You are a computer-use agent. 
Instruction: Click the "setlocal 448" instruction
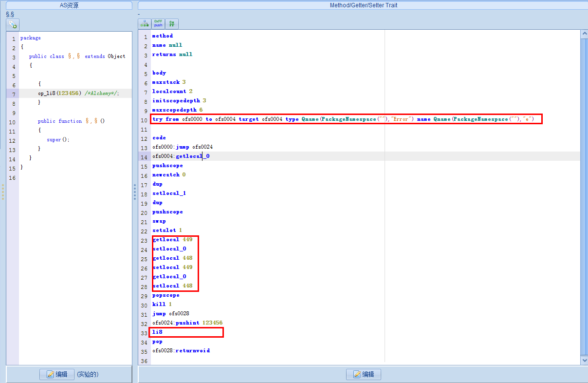pyautogui.click(x=172, y=286)
